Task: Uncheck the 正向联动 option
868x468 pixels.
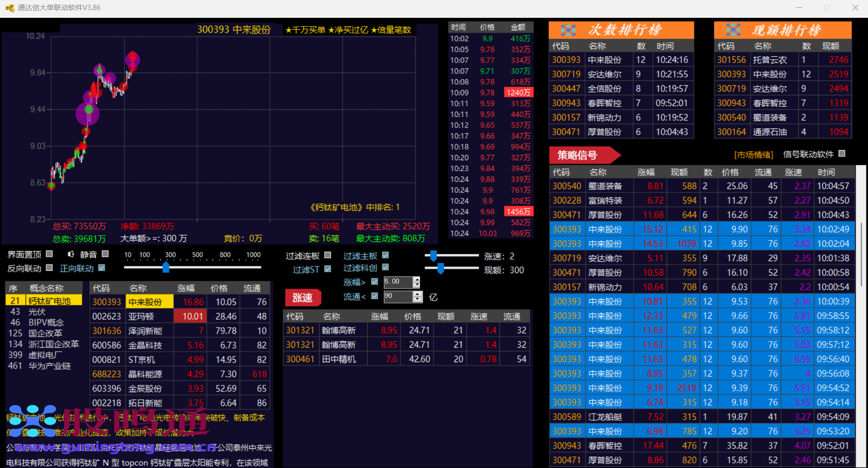Action: click(102, 268)
